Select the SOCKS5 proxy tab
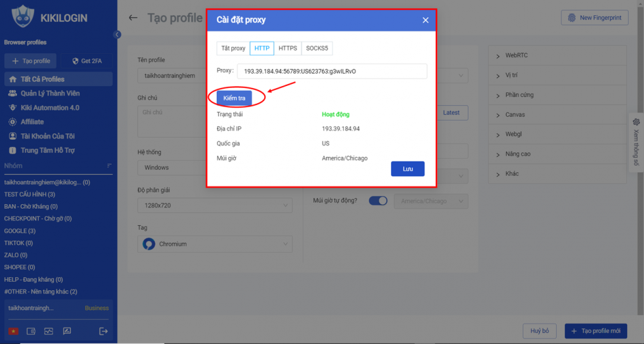This screenshot has height=344, width=644. click(x=317, y=48)
